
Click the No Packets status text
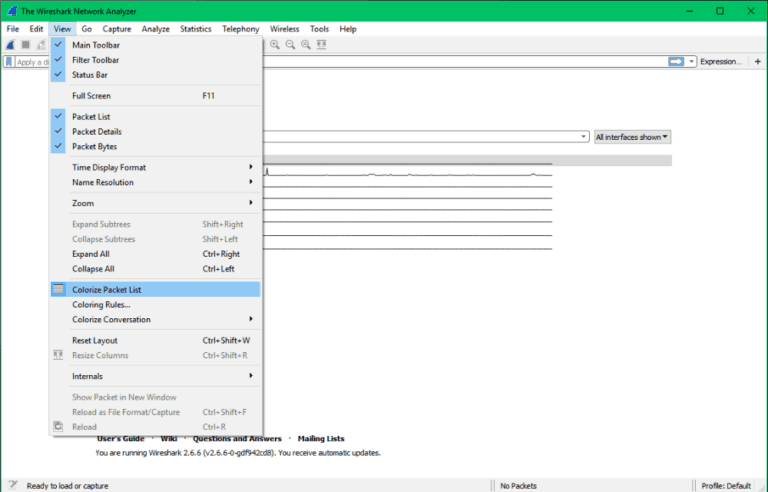pyautogui.click(x=518, y=486)
